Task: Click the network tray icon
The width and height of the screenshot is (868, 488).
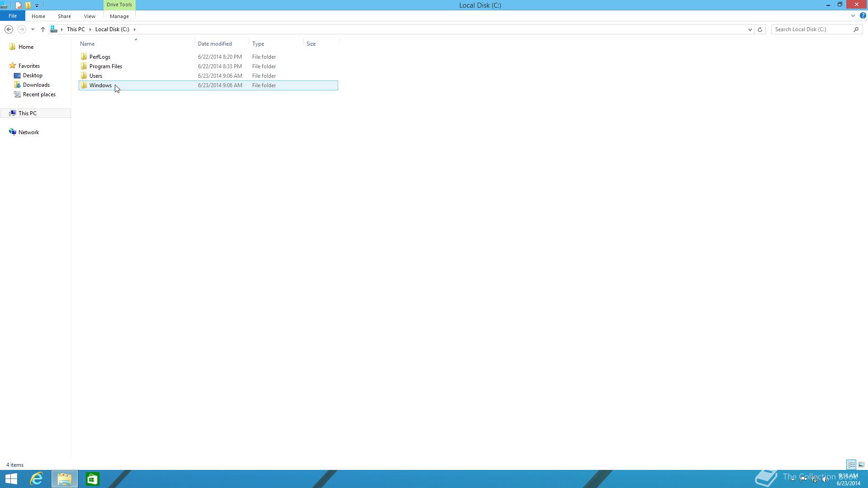Action: (x=815, y=479)
